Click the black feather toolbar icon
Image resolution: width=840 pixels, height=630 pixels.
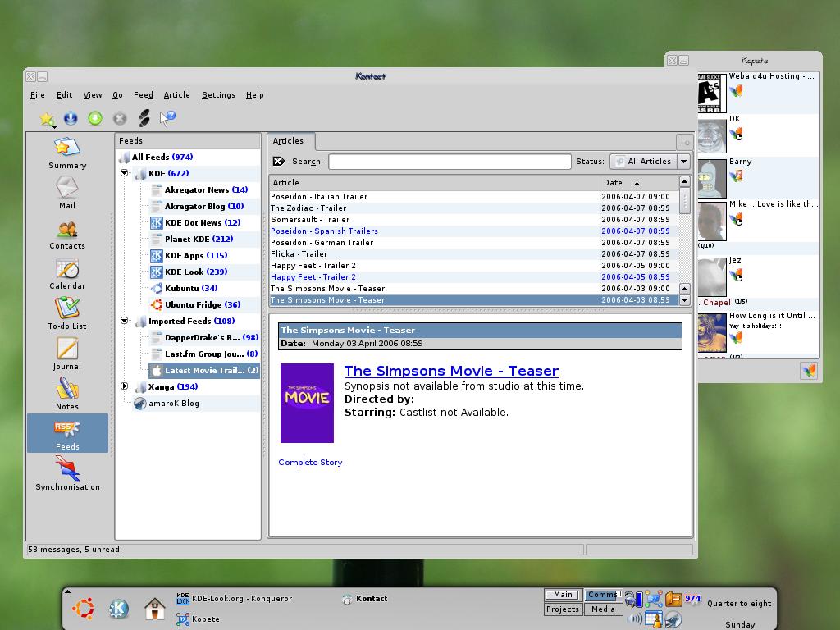144,118
